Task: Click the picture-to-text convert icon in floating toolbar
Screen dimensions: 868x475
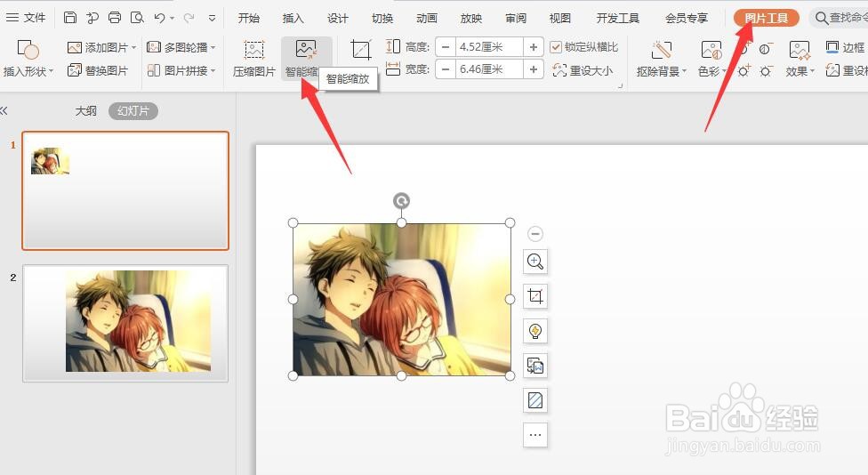Action: pos(535,366)
